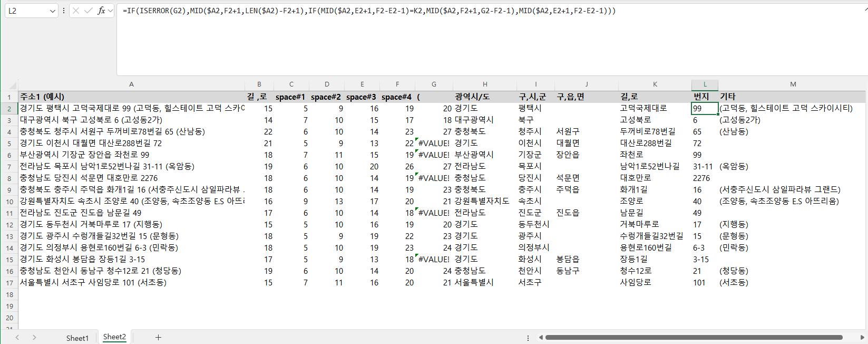This screenshot has width=868, height=344.
Task: Add a new sheet with plus icon
Action: pyautogui.click(x=158, y=337)
